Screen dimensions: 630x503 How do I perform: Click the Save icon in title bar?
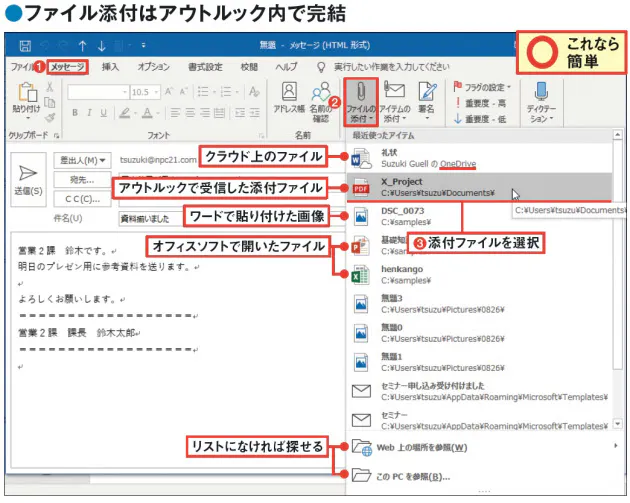25,46
